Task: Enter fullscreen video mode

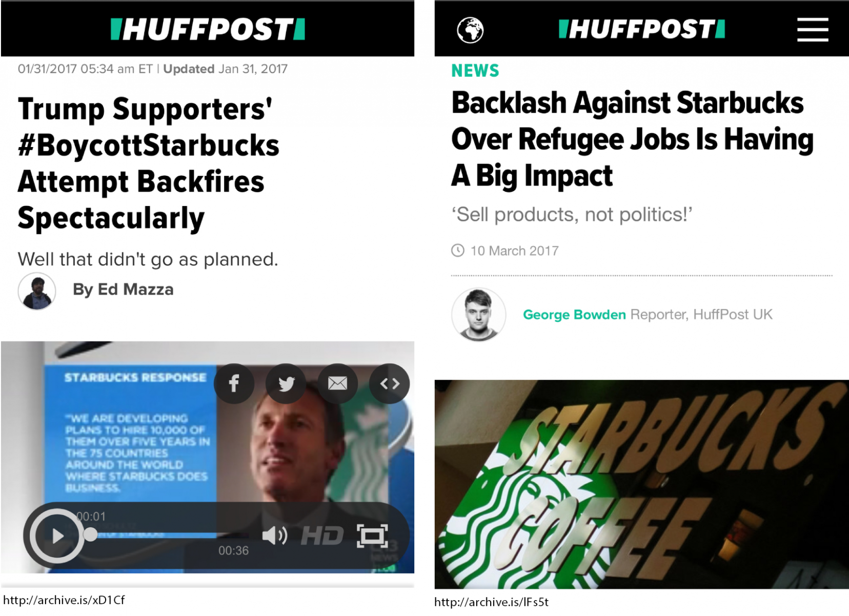Action: (x=372, y=536)
